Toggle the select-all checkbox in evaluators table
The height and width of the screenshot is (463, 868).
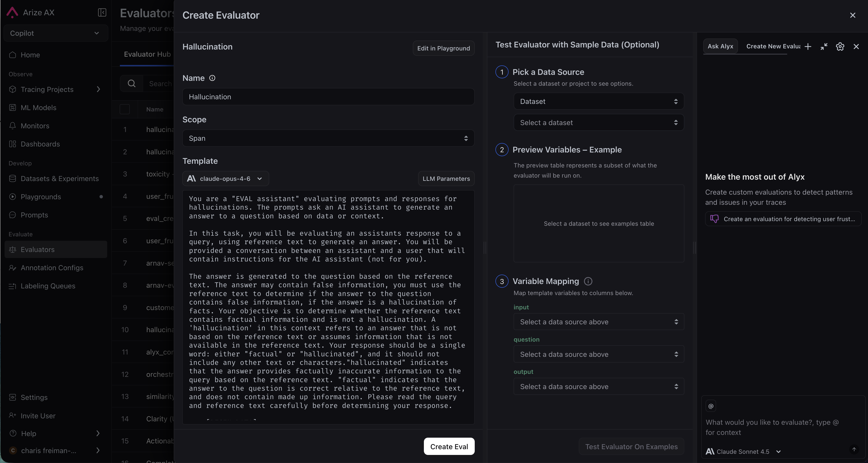(125, 109)
